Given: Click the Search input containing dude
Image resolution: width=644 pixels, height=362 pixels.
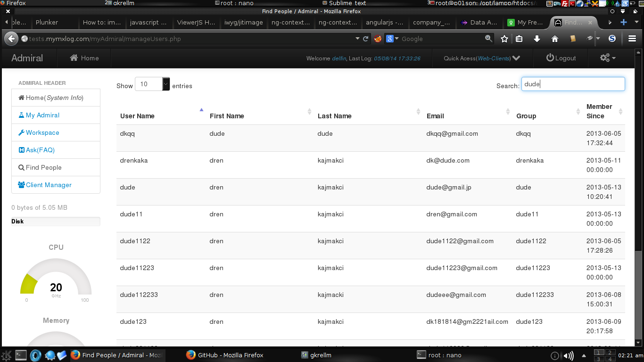Looking at the screenshot, I should pos(573,84).
